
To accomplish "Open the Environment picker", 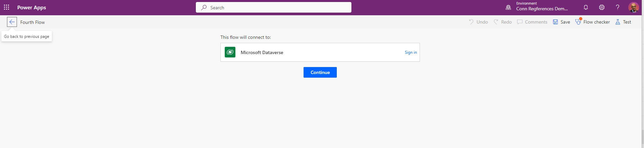I will [537, 7].
